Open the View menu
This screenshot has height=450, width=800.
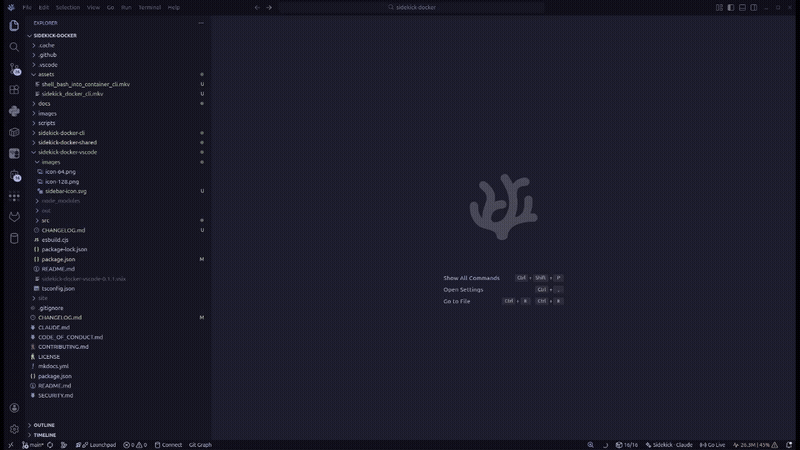(x=93, y=7)
